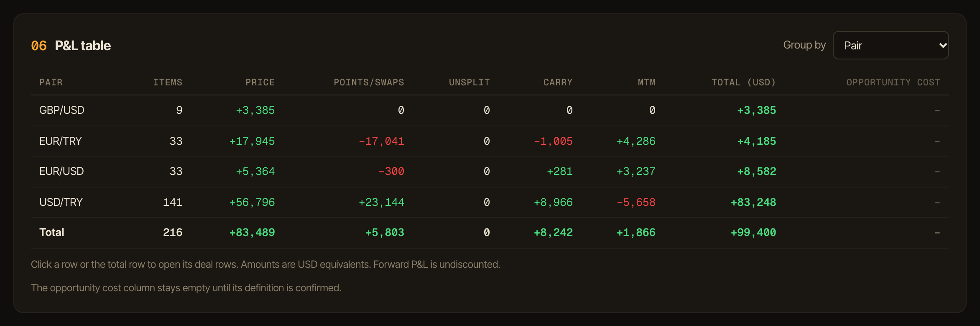Select the +281 carry value
This screenshot has height=326, width=980.
pyautogui.click(x=560, y=172)
